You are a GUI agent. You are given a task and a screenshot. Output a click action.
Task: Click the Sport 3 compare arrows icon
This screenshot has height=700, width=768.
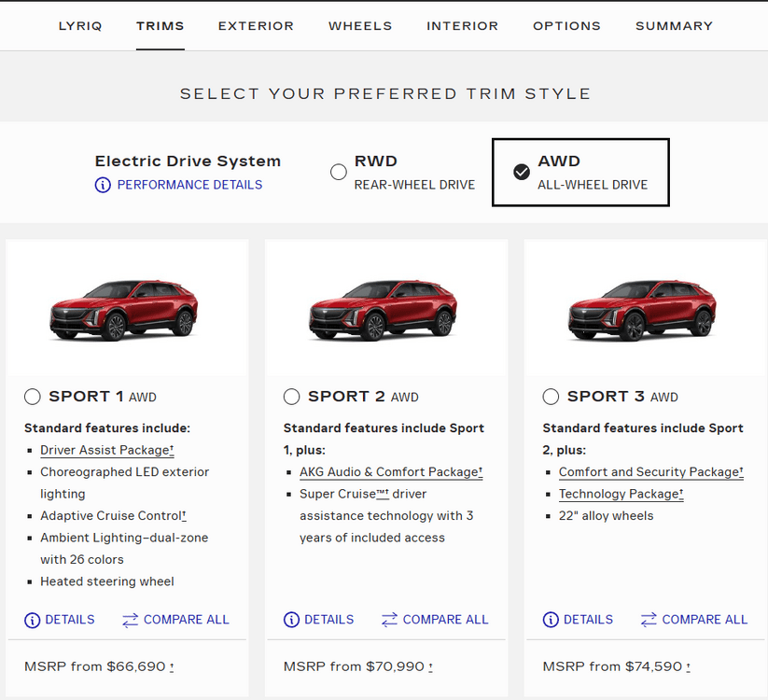649,620
